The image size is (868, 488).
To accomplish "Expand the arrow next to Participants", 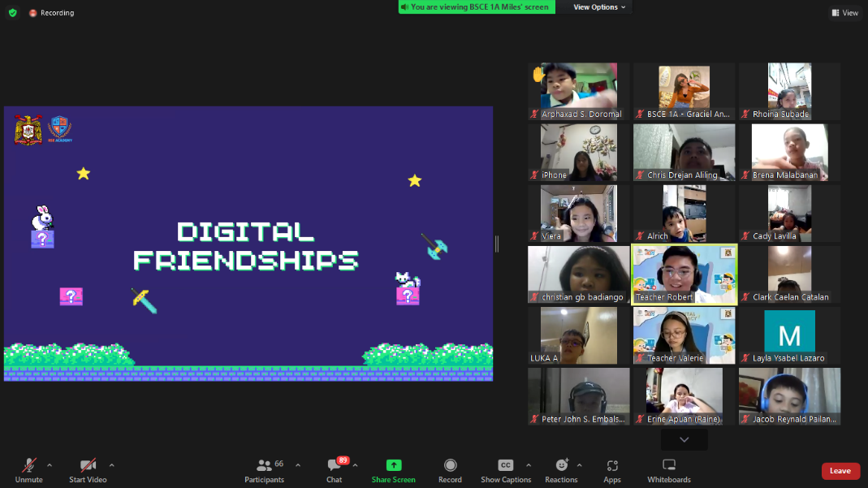I will pyautogui.click(x=298, y=465).
